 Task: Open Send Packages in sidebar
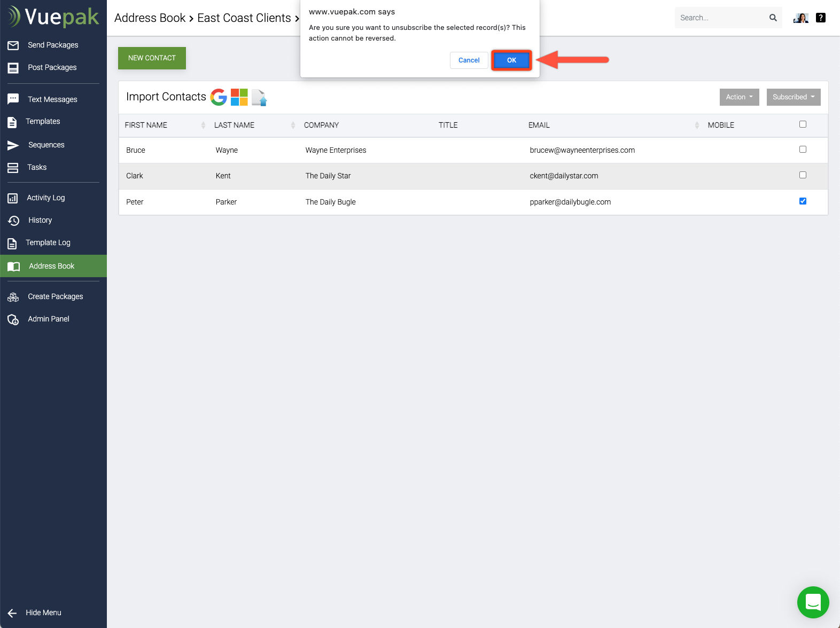[53, 45]
